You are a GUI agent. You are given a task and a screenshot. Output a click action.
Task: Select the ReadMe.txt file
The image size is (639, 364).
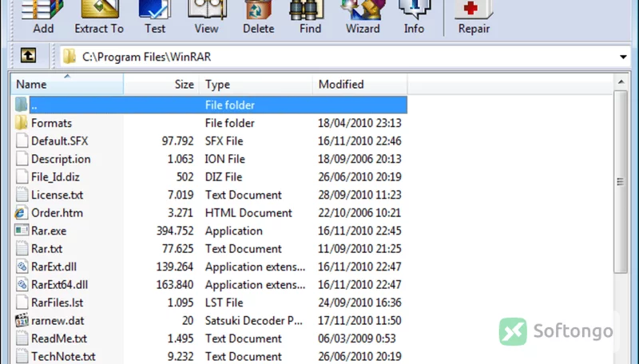coord(210,338)
